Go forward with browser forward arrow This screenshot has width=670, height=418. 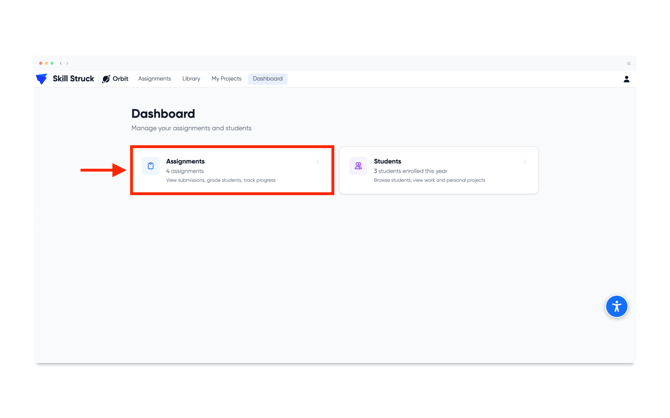(67, 63)
